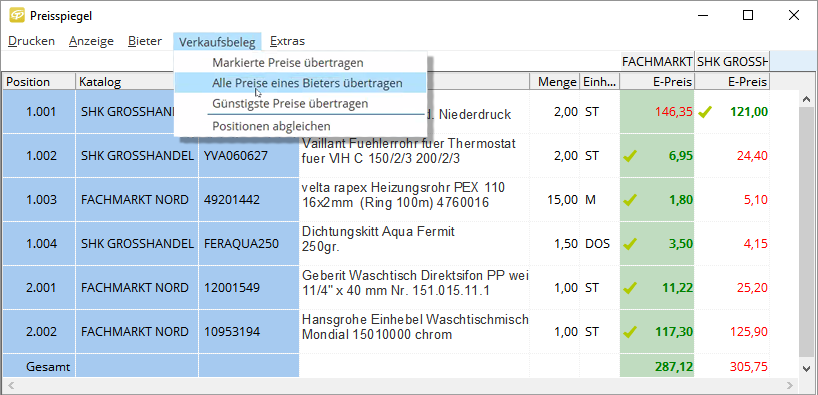Click green checkmark beside price 3,50
The height and width of the screenshot is (395, 818).
coord(630,244)
